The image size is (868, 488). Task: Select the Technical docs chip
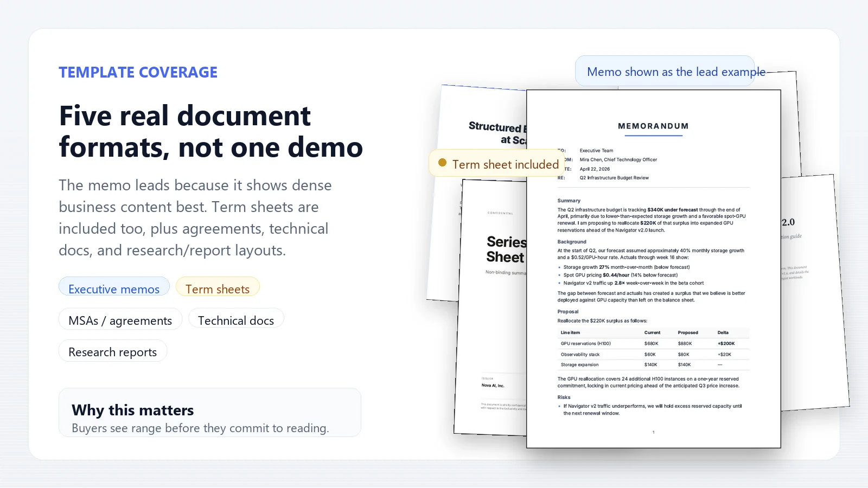(x=236, y=319)
